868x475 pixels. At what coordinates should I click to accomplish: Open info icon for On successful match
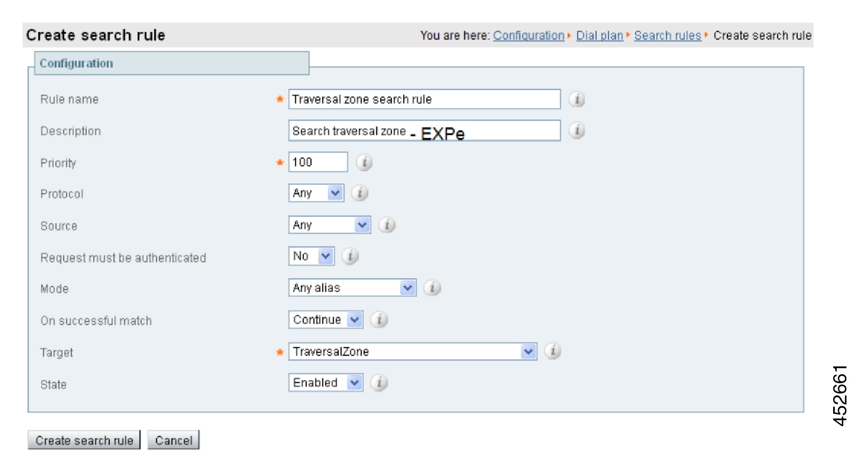(x=379, y=319)
